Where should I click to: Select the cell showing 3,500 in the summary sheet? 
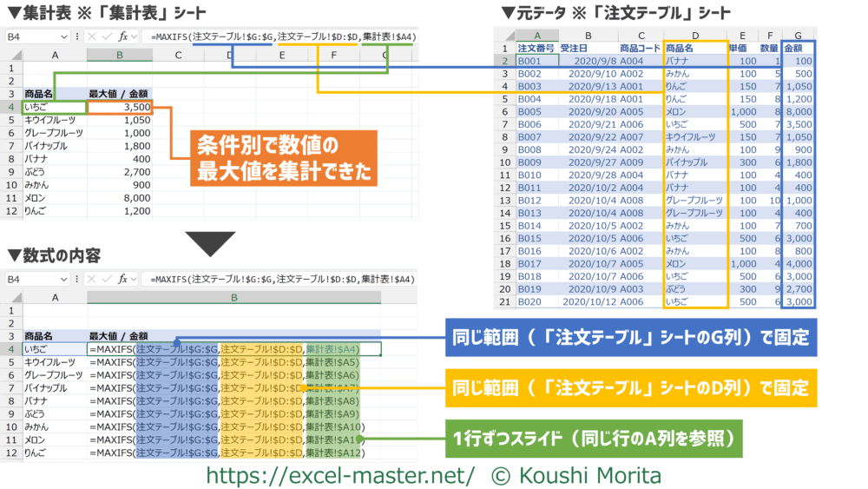tap(120, 107)
